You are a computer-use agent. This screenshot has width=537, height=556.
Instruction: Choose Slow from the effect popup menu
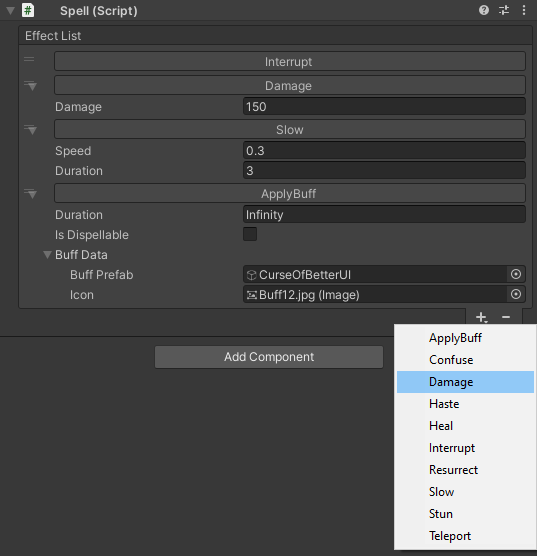[465, 492]
